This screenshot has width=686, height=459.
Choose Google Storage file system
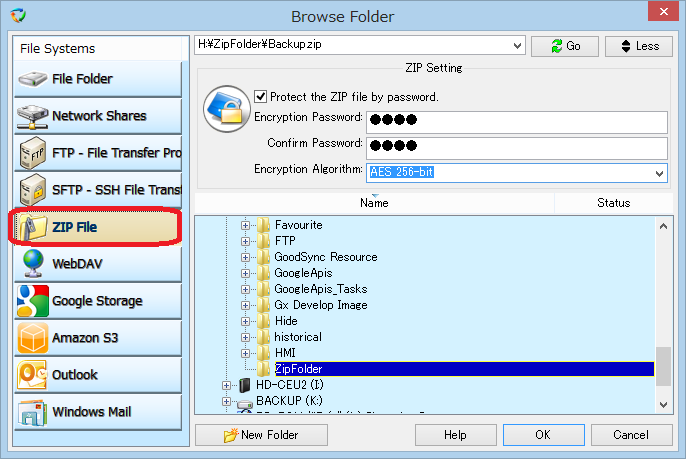coord(98,301)
